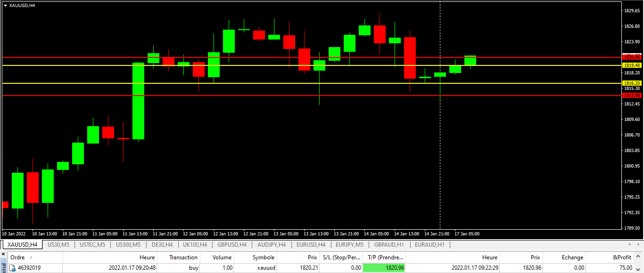Image resolution: width=644 pixels, height=273 pixels.
Task: Click the Transaction column header
Action: tap(183, 257)
